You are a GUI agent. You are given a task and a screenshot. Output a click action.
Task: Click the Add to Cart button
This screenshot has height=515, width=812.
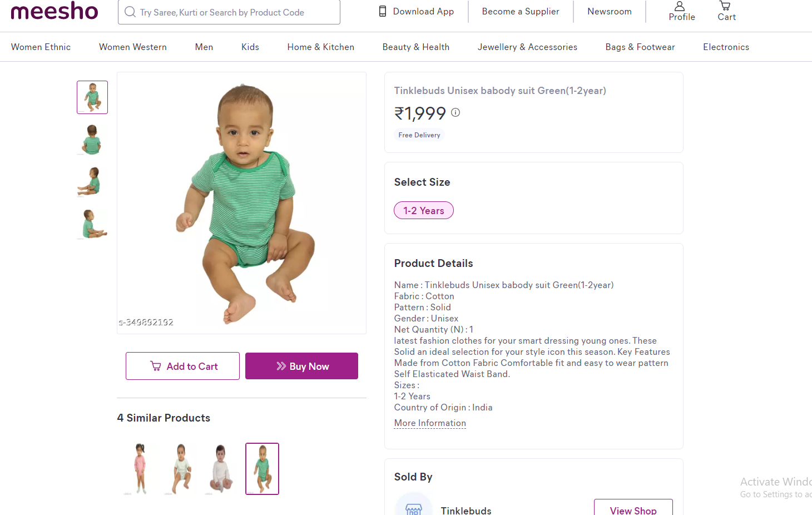(182, 366)
